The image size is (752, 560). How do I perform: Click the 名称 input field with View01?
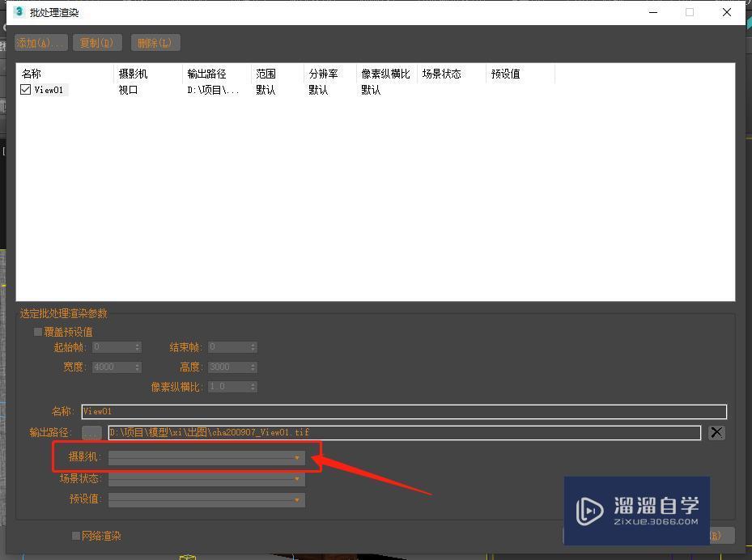point(404,411)
